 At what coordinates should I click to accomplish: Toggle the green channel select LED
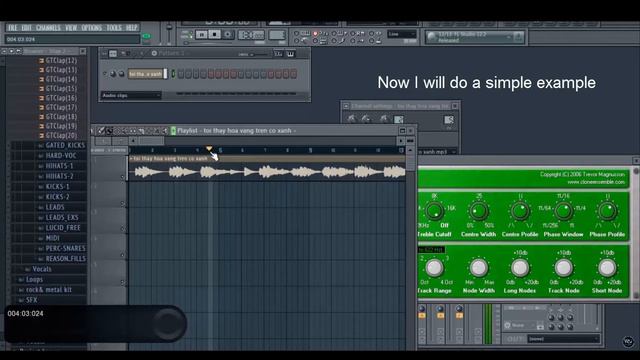pyautogui.click(x=173, y=74)
